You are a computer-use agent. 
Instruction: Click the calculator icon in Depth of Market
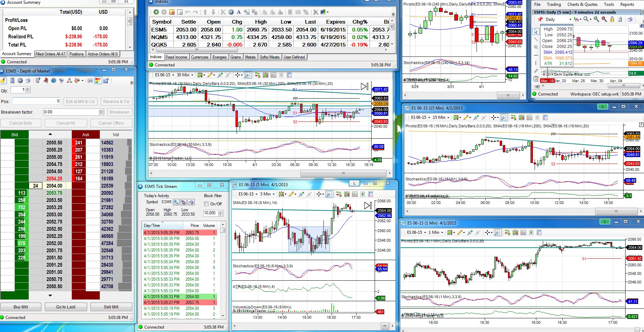click(12, 81)
